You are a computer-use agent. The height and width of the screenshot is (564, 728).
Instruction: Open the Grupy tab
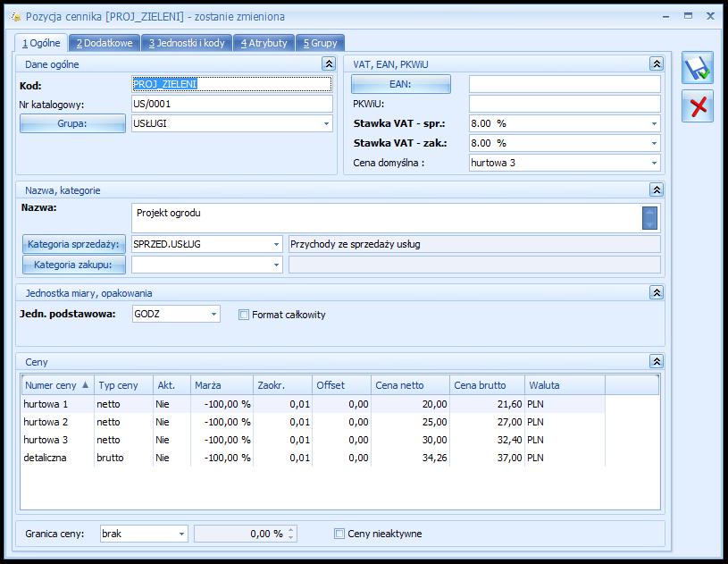[321, 43]
